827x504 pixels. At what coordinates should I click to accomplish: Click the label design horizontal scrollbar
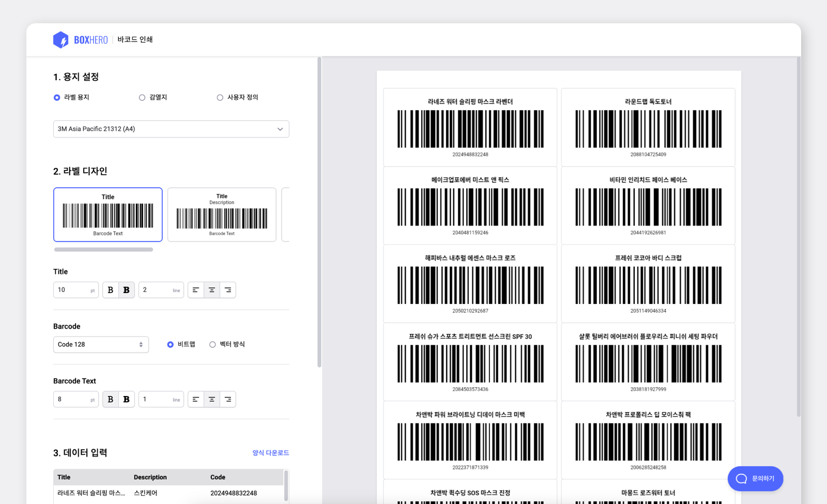coord(103,250)
